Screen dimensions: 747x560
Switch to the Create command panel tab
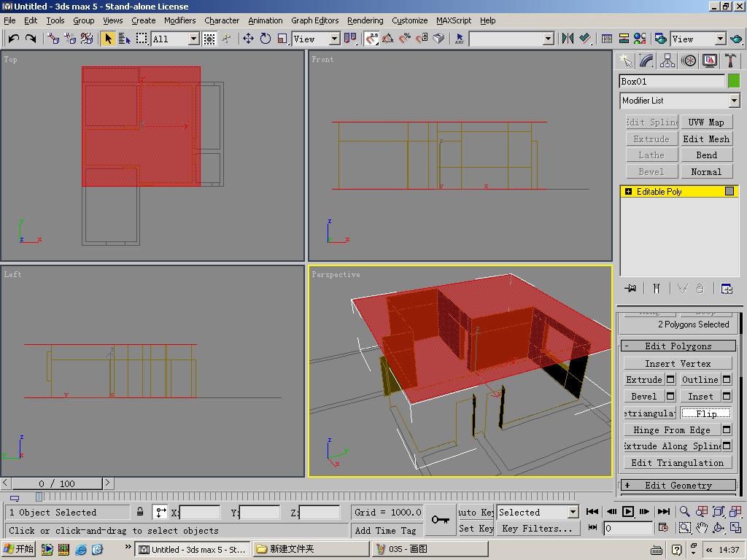(x=625, y=61)
